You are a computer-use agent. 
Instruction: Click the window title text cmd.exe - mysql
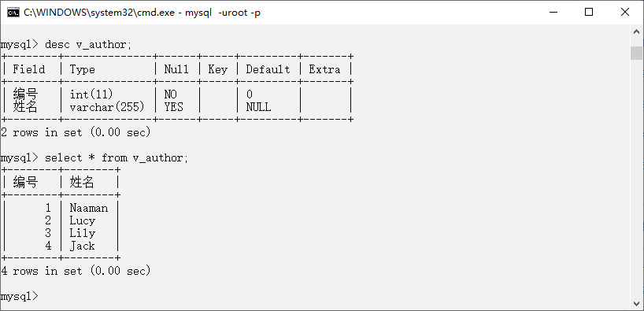coord(142,13)
